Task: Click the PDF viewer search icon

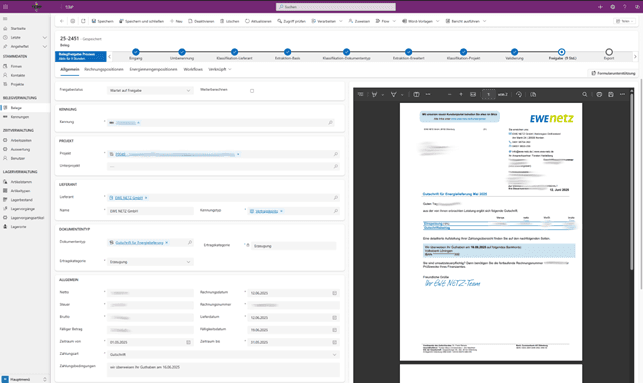Action: pos(584,94)
